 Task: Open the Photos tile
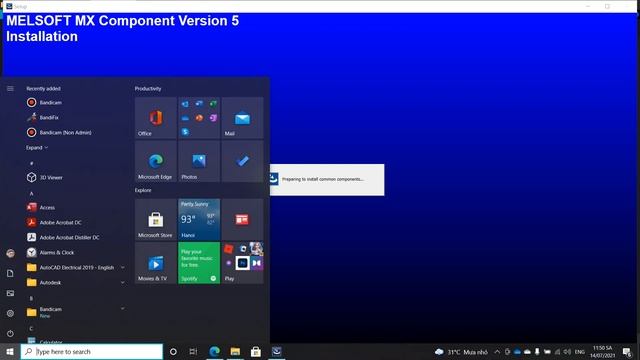pyautogui.click(x=199, y=161)
